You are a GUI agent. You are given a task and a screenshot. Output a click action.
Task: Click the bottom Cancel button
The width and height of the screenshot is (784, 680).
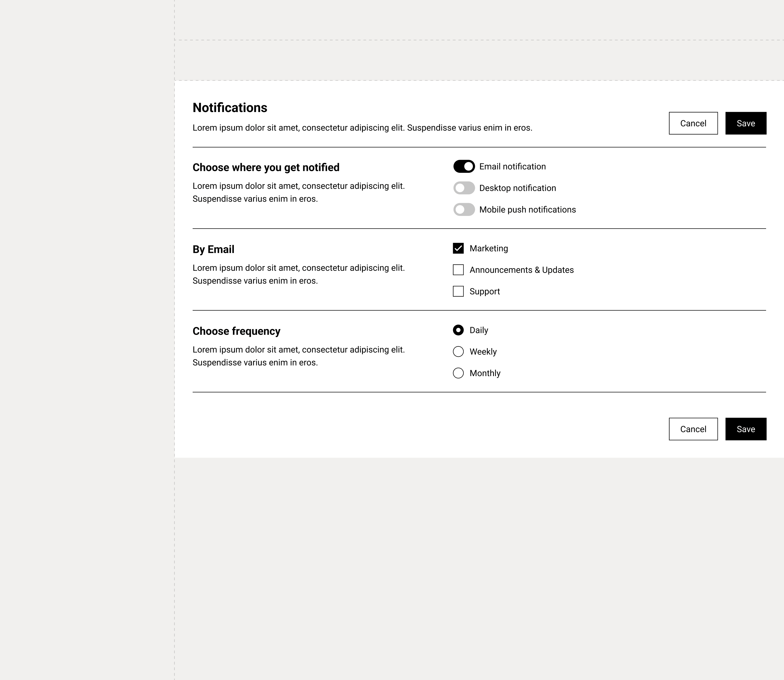pos(693,429)
